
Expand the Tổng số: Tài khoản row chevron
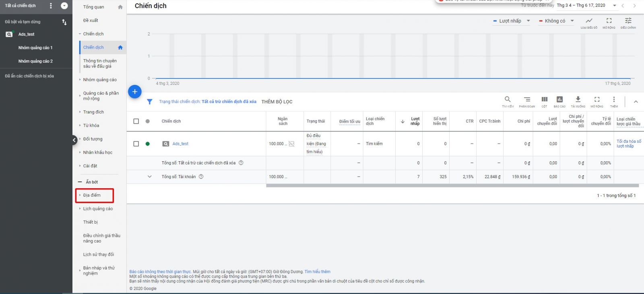[x=150, y=177]
